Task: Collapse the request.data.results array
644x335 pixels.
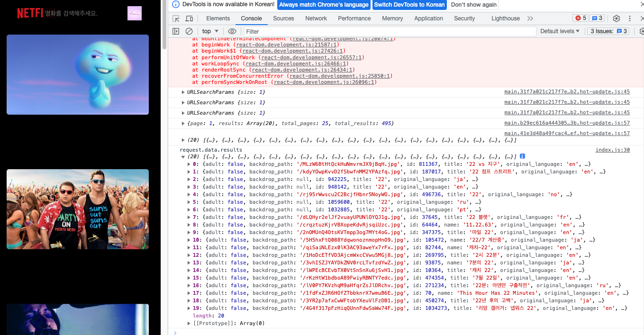Action: (183, 156)
